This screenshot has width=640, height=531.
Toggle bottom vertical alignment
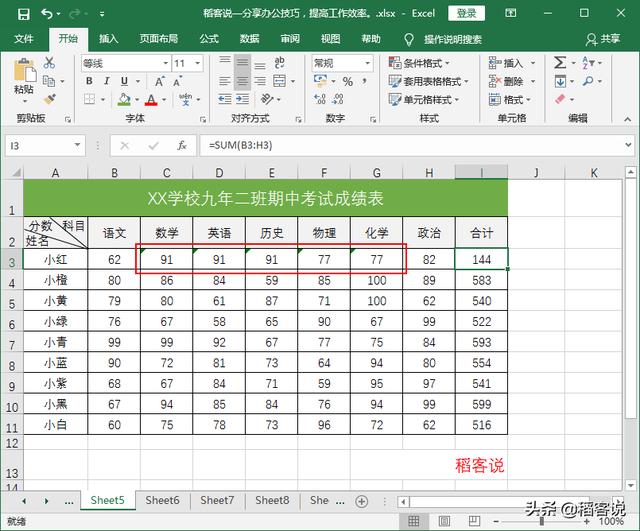(x=260, y=65)
